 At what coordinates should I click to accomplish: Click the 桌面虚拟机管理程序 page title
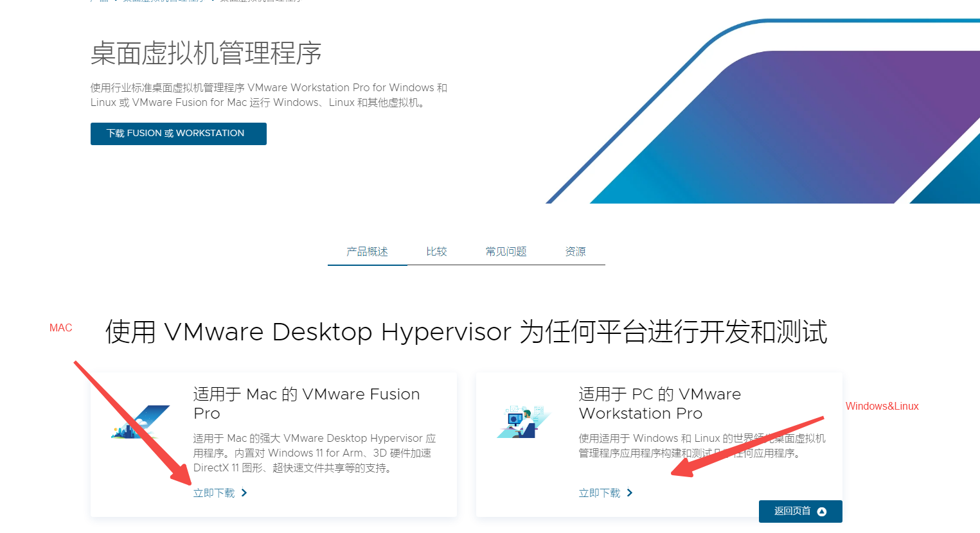pyautogui.click(x=206, y=53)
